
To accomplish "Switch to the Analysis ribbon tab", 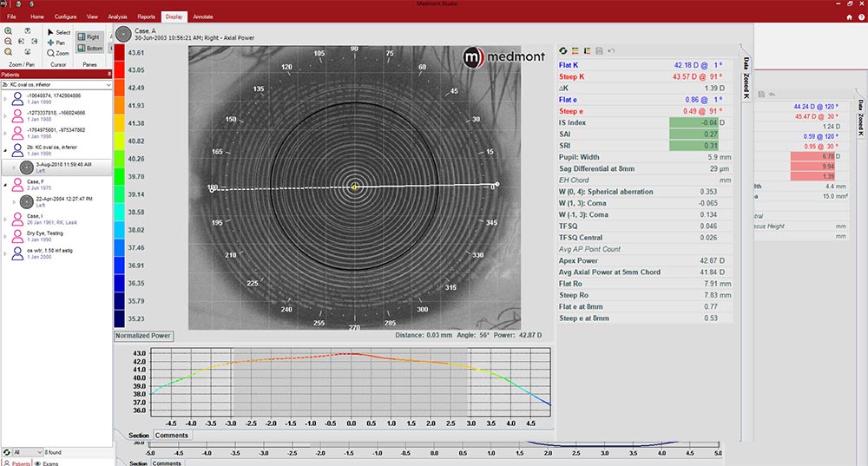I will click(117, 16).
